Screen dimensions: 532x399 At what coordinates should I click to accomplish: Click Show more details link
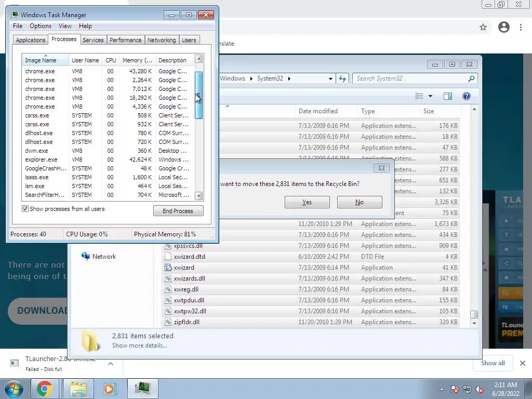pos(139,345)
